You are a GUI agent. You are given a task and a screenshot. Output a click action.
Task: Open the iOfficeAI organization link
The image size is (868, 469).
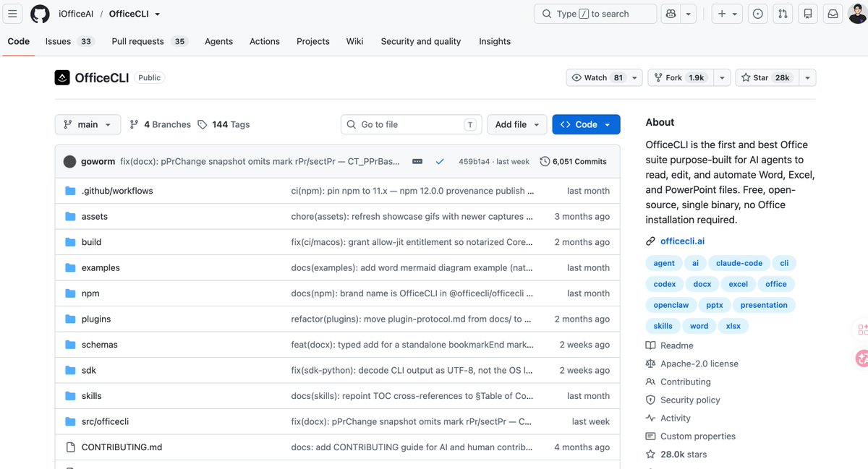pos(75,14)
